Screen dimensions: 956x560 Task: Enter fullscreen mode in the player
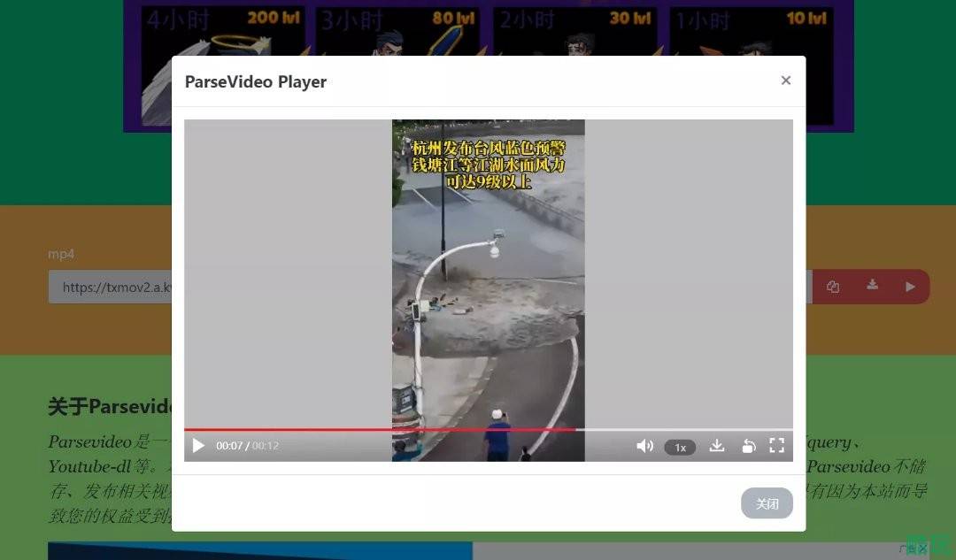[x=777, y=446]
